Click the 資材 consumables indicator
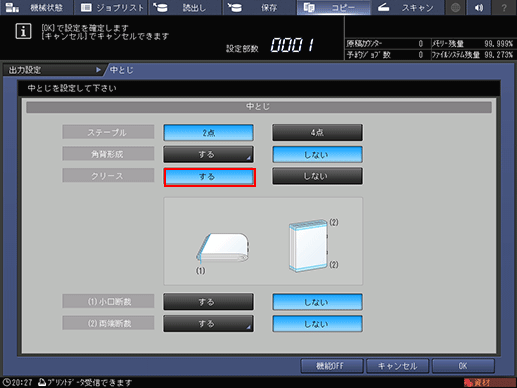This screenshot has height=388, width=517. pyautogui.click(x=489, y=382)
